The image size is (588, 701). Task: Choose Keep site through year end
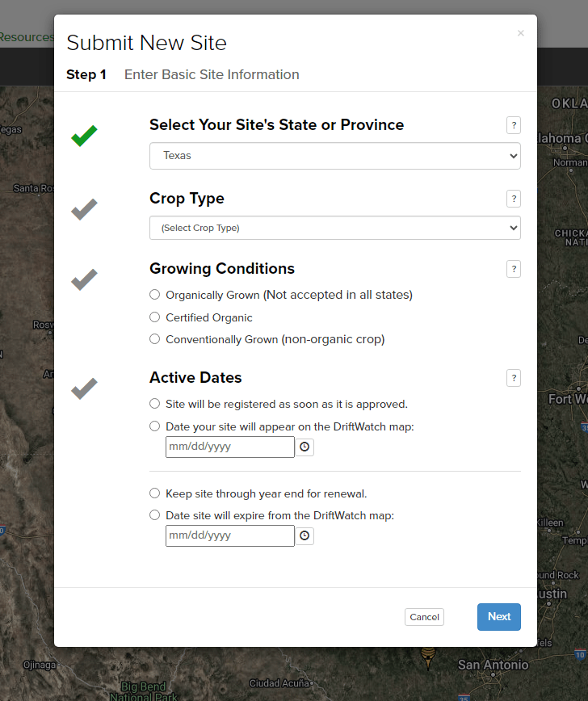155,493
